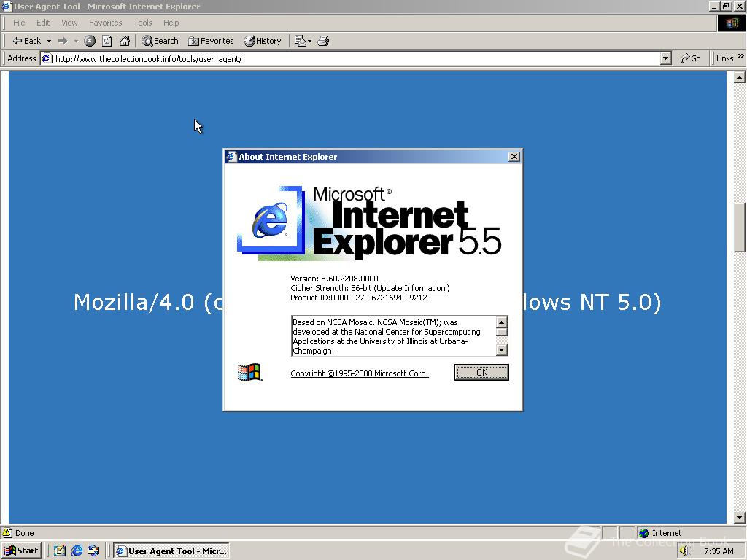Click the Print toolbar icon
This screenshot has width=747, height=560.
[x=323, y=41]
